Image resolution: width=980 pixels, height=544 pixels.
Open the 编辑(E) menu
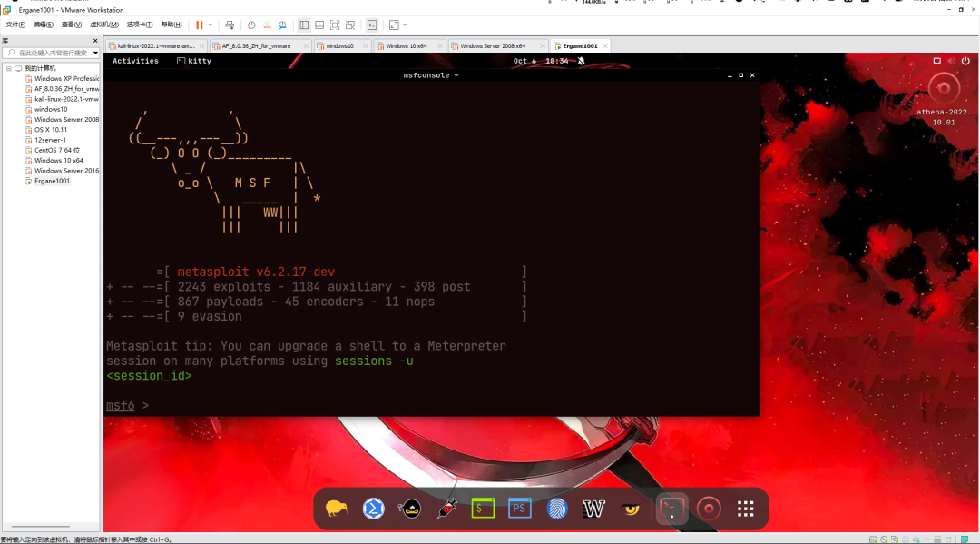tap(44, 25)
